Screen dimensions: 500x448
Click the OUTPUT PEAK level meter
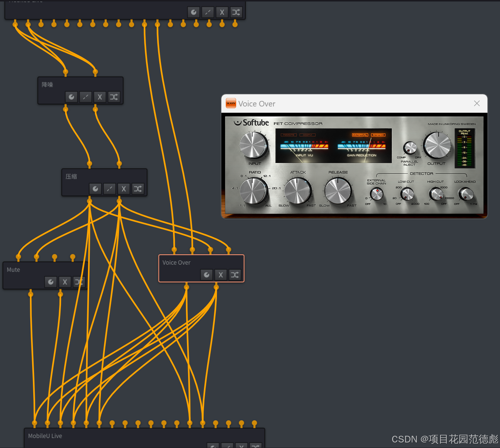click(x=465, y=148)
